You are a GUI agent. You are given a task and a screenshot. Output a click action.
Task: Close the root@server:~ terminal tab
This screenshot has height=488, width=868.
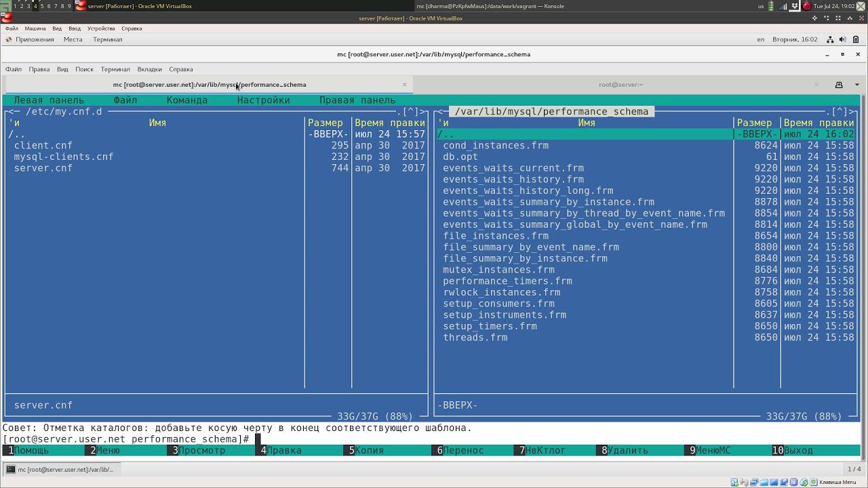(x=816, y=85)
